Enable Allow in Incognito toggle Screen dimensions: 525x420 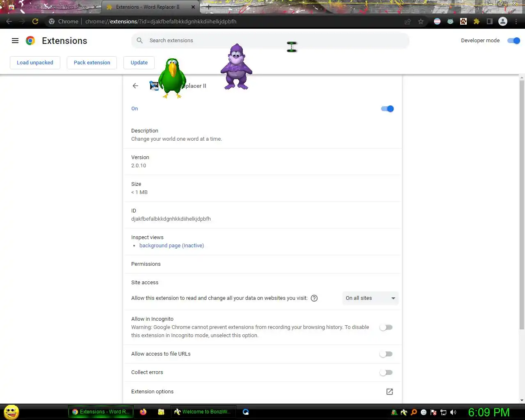pyautogui.click(x=386, y=327)
